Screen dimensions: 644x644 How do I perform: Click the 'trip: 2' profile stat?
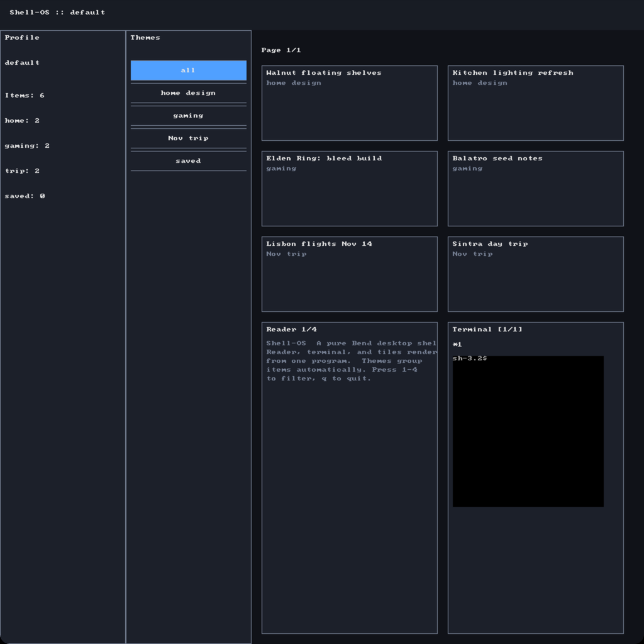(x=22, y=171)
